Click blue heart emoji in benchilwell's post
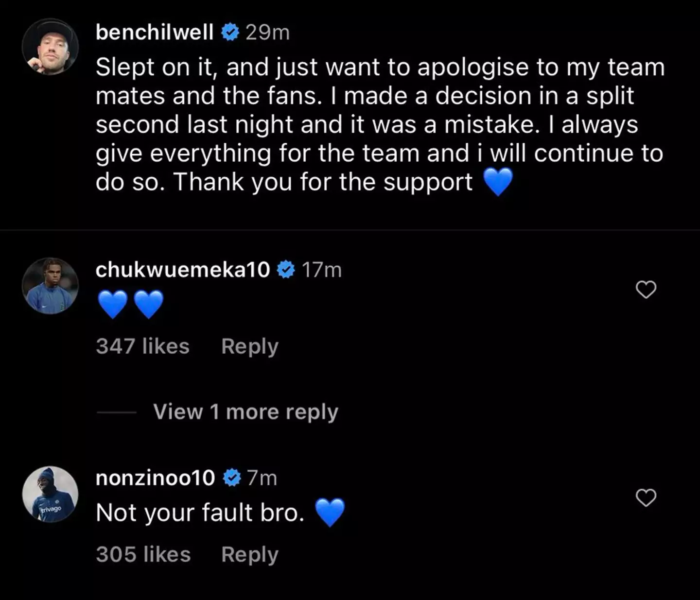Viewport: 700px width, 600px height. click(x=498, y=182)
